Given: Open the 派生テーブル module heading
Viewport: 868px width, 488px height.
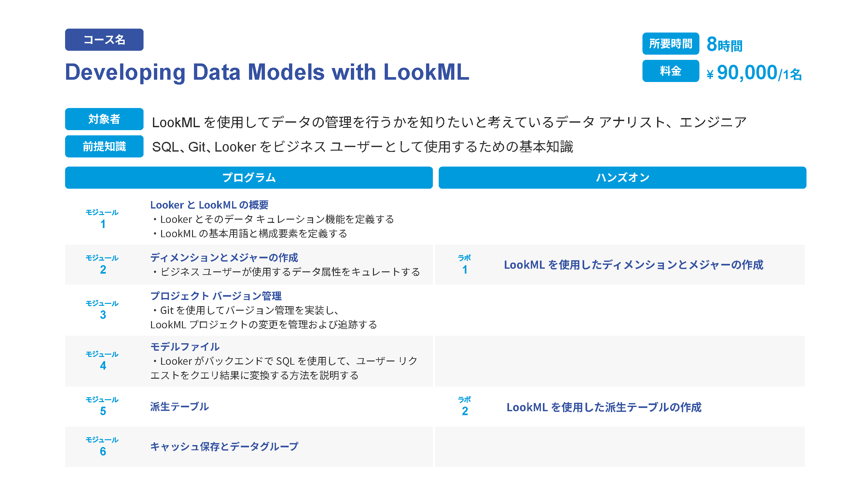Looking at the screenshot, I should click(179, 407).
